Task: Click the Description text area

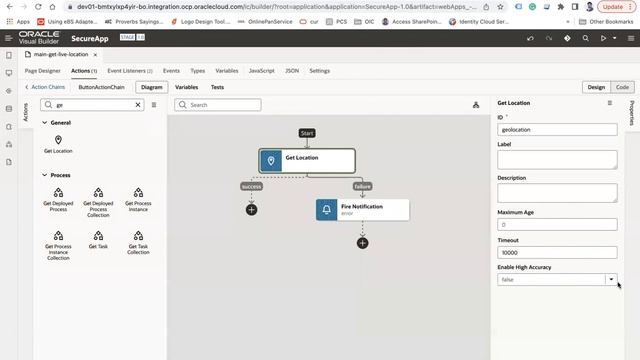Action: pos(557,193)
